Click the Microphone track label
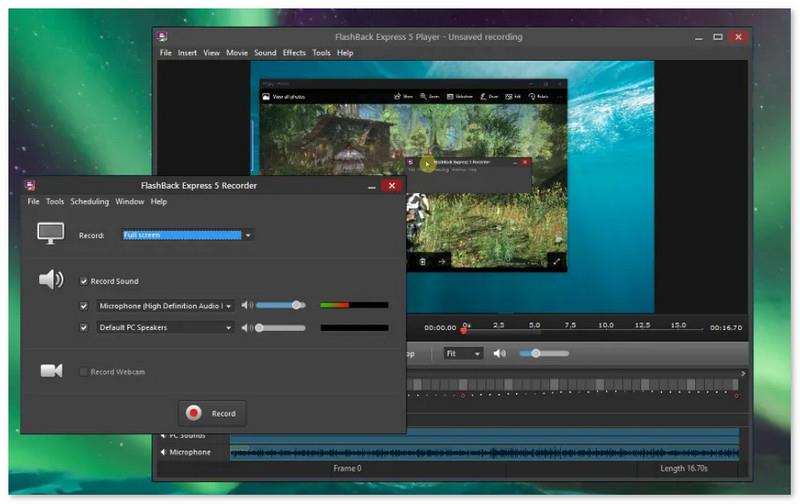800x504 pixels. [190, 452]
